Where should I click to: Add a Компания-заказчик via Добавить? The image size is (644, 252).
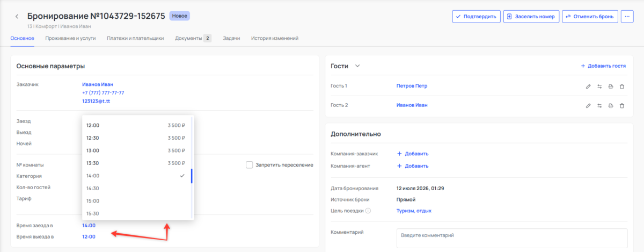point(413,154)
